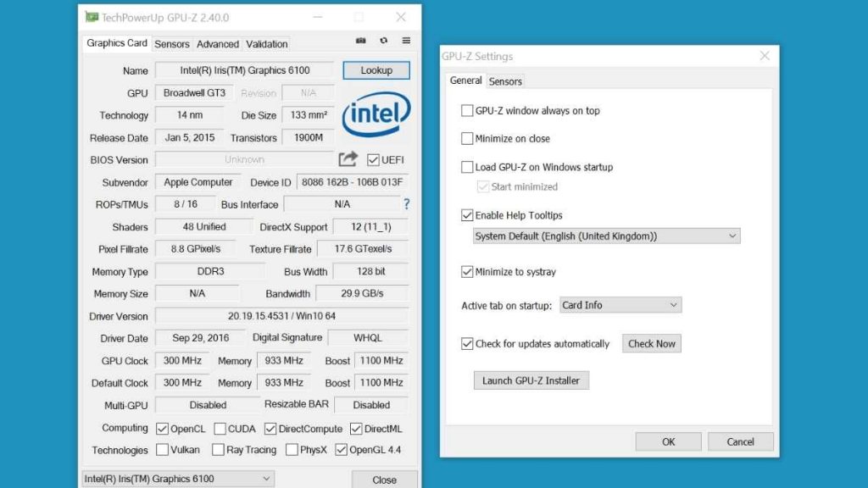868x488 pixels.
Task: Click the ROPs/TMUs 8 / 16 field
Action: [x=185, y=204]
